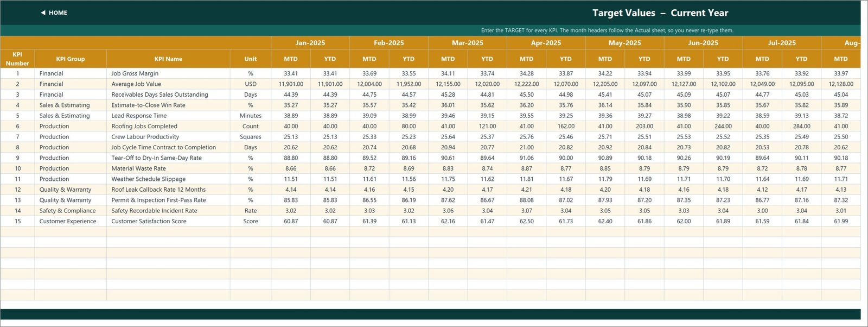The width and height of the screenshot is (868, 327).
Task: Select the Jul-2025 month header
Action: click(782, 43)
